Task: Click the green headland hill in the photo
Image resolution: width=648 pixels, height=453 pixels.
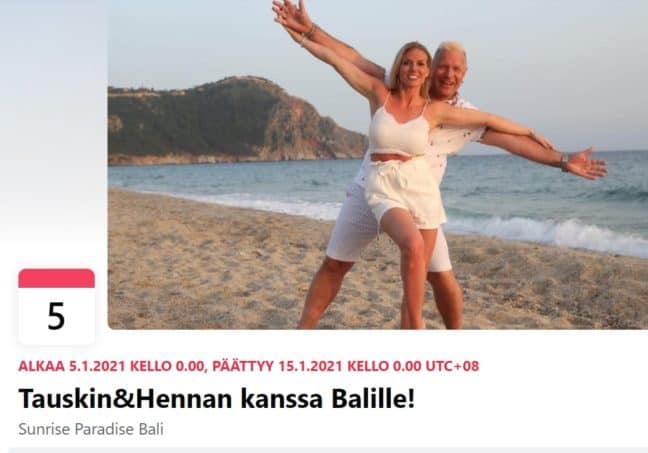Action: [231, 118]
